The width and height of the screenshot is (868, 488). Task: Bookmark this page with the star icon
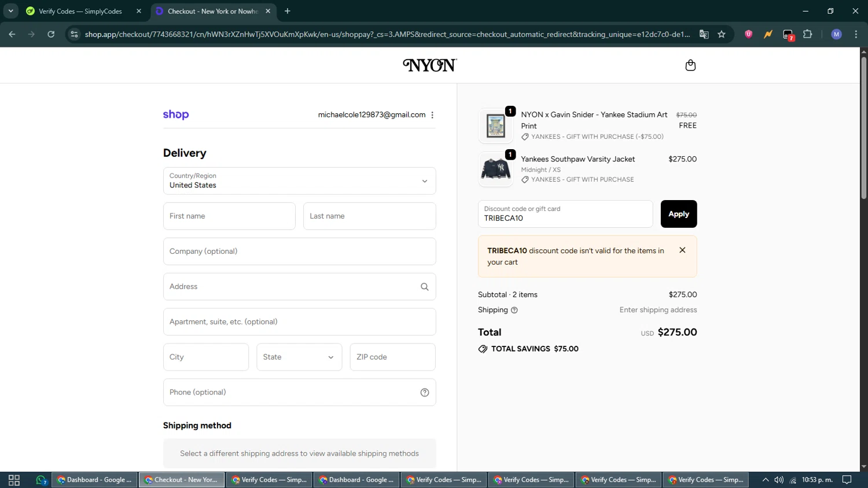(x=722, y=34)
